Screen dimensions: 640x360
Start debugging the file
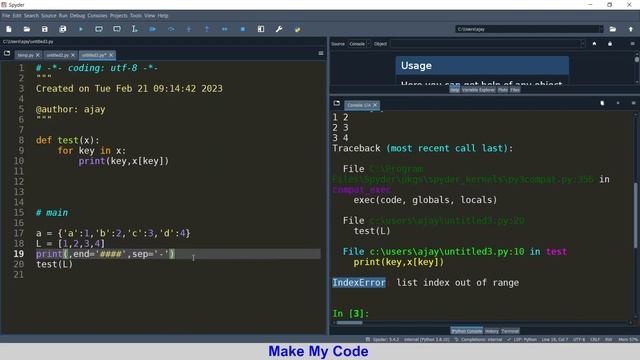153,29
